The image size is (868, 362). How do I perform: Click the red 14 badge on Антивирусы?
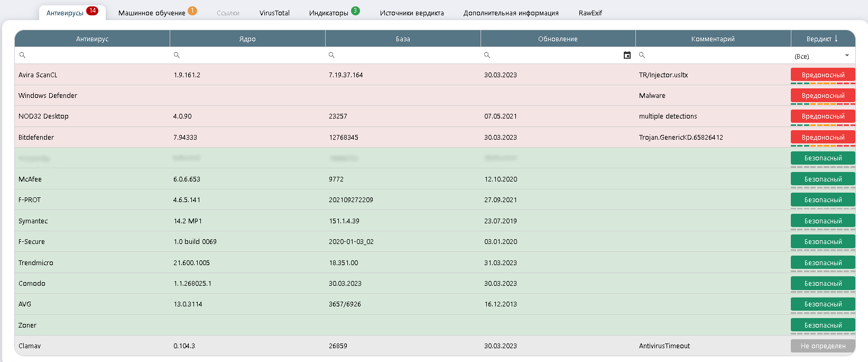93,11
